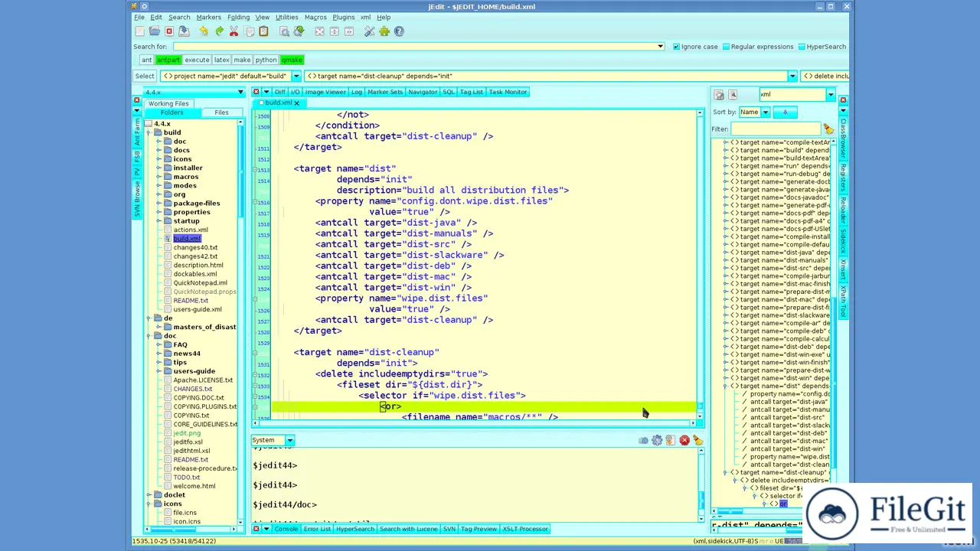Click the Cut scissors icon
The height and width of the screenshot is (551, 980).
point(234,31)
